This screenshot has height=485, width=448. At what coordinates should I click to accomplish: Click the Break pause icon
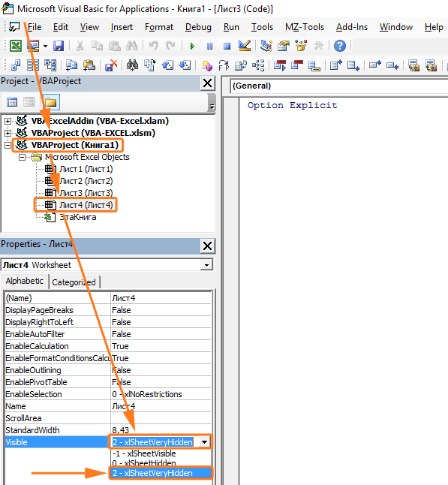point(209,47)
